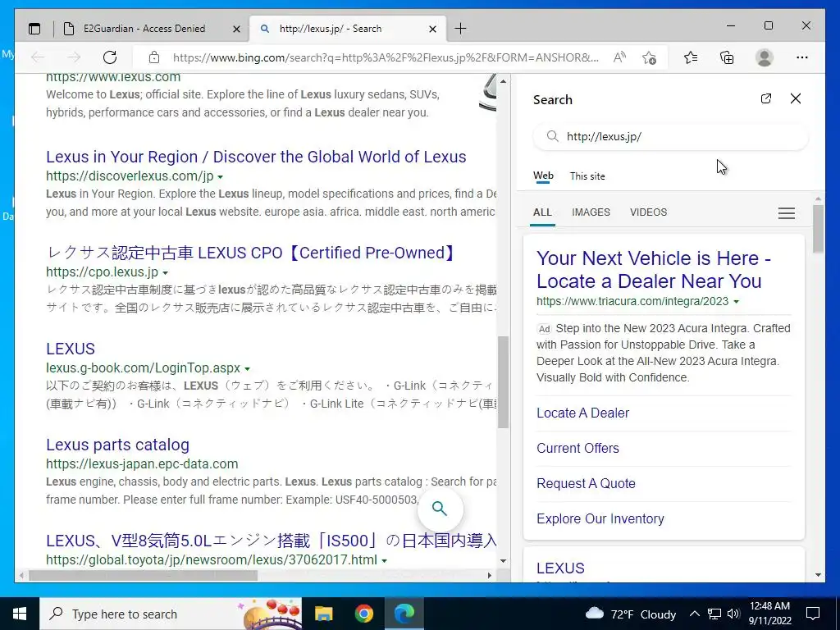Click the address bar URL field
The image size is (840, 630).
coord(386,57)
